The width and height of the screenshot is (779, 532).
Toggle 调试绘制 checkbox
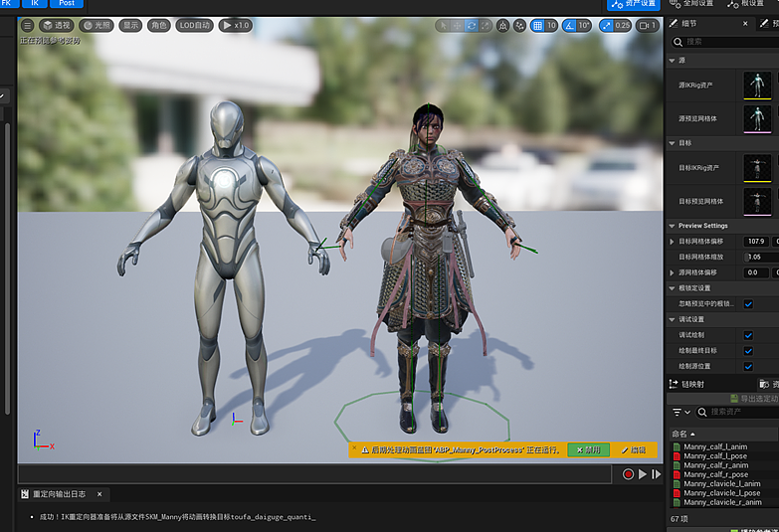(748, 335)
